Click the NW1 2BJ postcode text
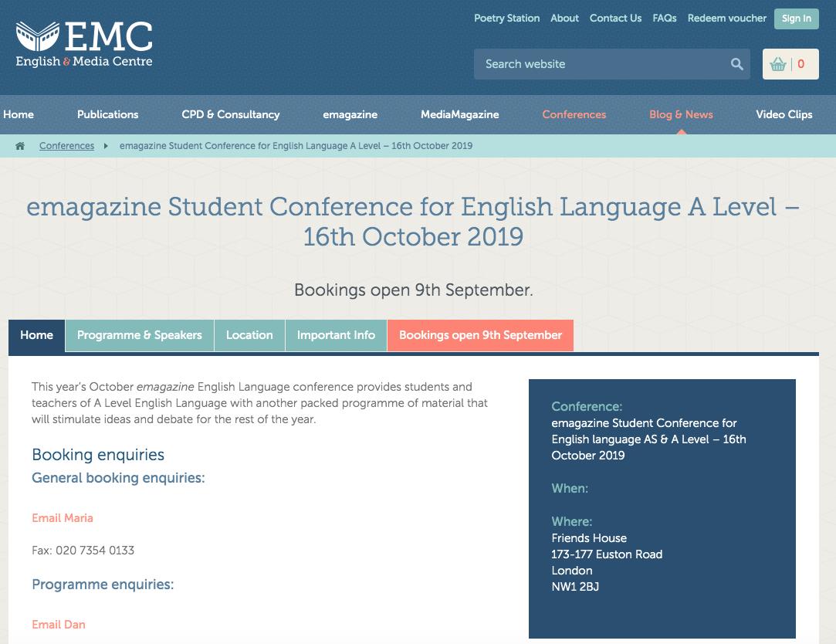 [x=575, y=587]
